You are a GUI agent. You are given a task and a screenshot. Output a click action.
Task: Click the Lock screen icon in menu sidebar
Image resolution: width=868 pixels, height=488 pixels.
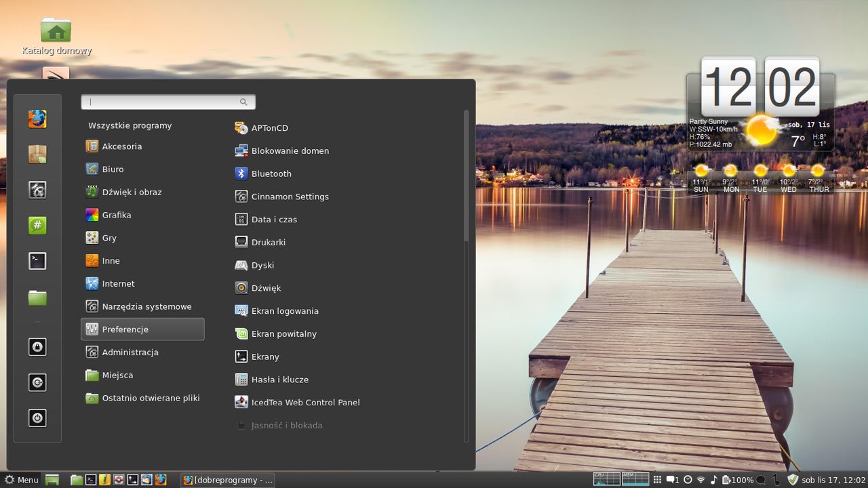37,347
